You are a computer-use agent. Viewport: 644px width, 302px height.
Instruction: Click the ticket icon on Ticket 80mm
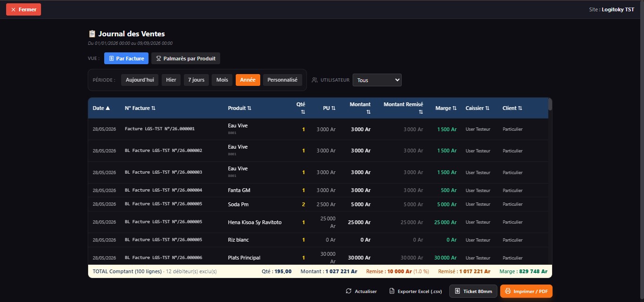457,291
